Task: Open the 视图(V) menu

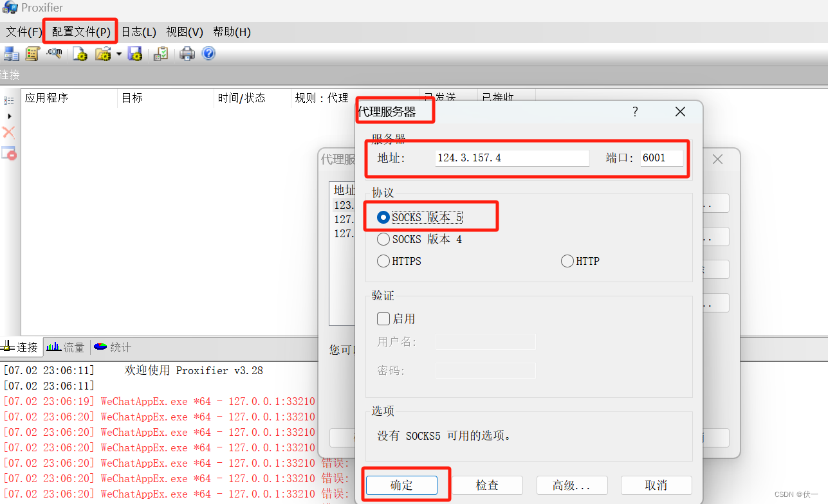Action: pos(185,32)
